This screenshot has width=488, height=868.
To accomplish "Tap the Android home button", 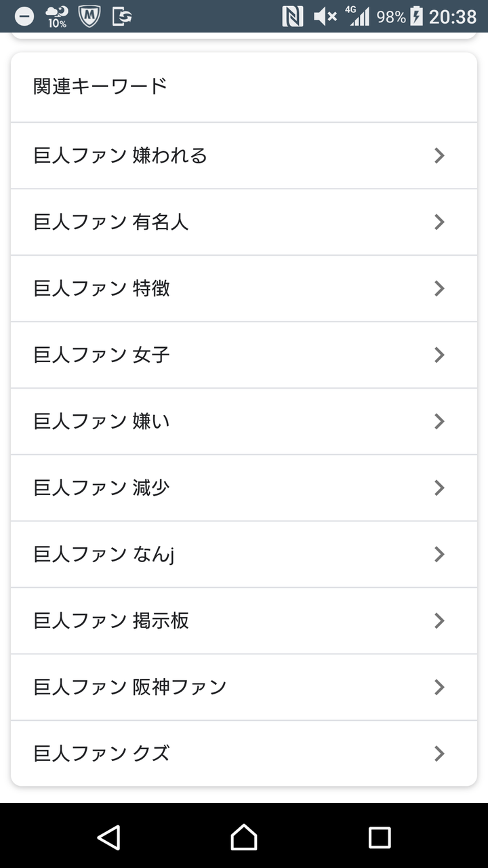I will click(x=244, y=837).
